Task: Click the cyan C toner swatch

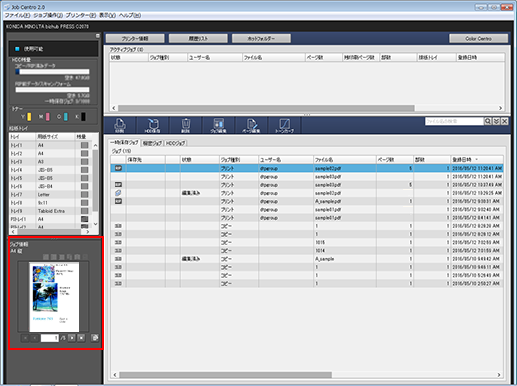Action: coord(65,117)
